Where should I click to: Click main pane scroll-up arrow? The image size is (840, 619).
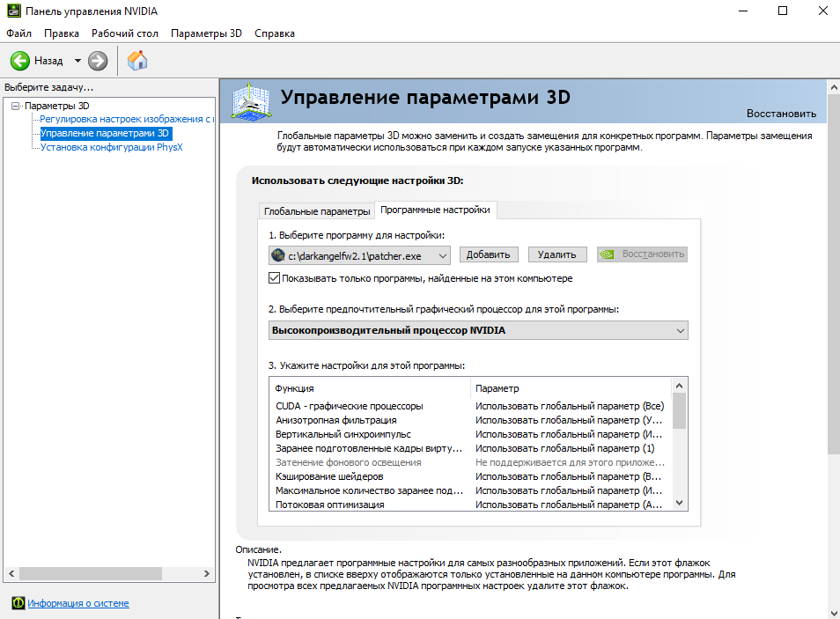[834, 87]
